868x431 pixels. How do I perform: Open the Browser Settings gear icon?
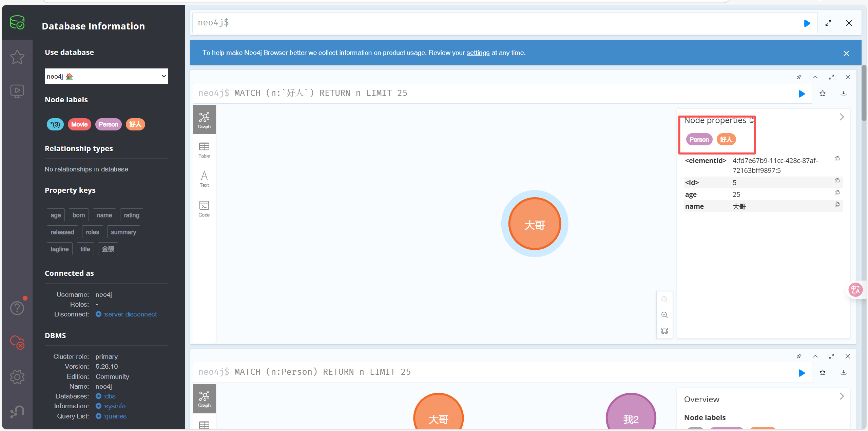pos(17,377)
